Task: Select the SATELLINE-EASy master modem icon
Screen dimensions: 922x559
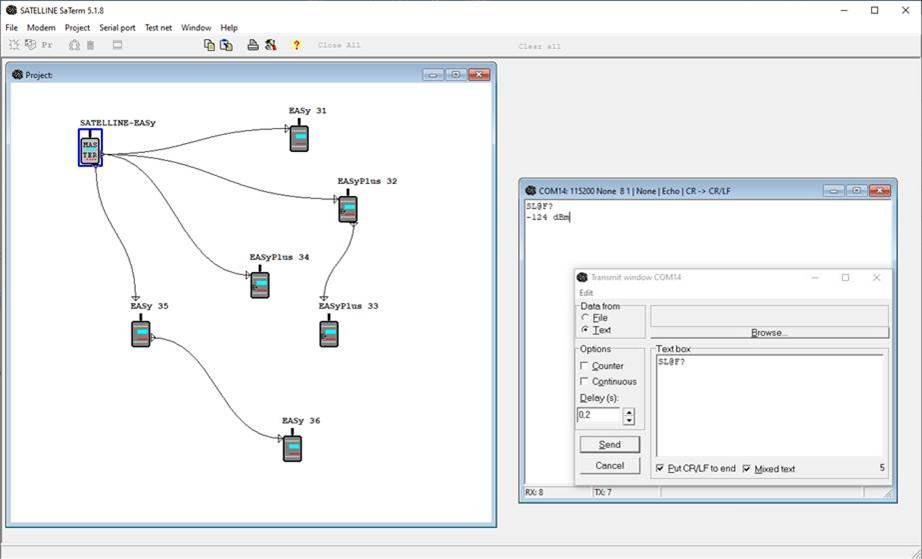Action: click(90, 149)
